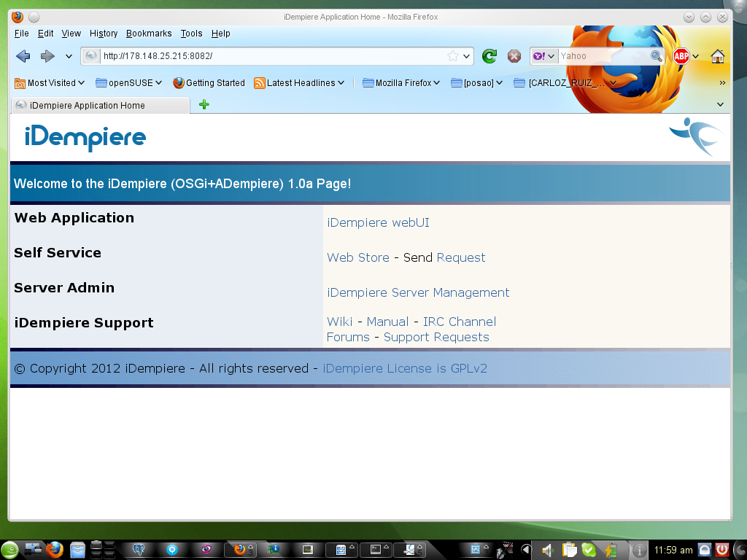Open pgAdmin elephant icon in taskbar
The width and height of the screenshot is (747, 560).
(139, 550)
